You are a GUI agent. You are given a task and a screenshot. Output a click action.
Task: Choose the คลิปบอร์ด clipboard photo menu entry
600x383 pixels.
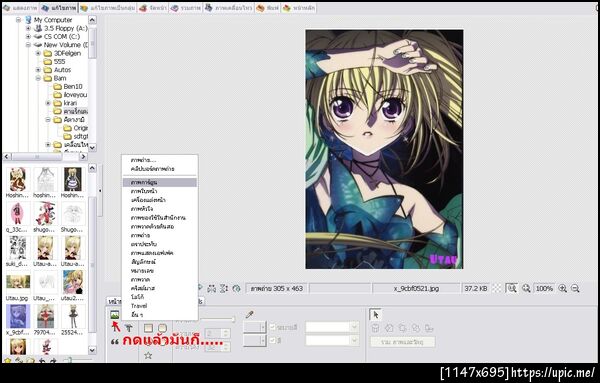click(x=160, y=169)
